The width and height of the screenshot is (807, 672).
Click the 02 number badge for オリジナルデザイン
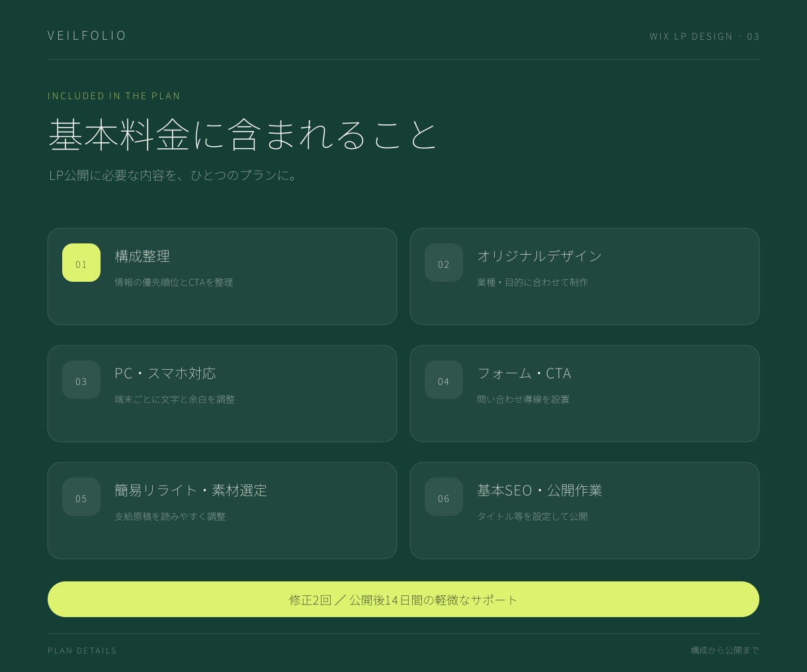[x=444, y=263]
